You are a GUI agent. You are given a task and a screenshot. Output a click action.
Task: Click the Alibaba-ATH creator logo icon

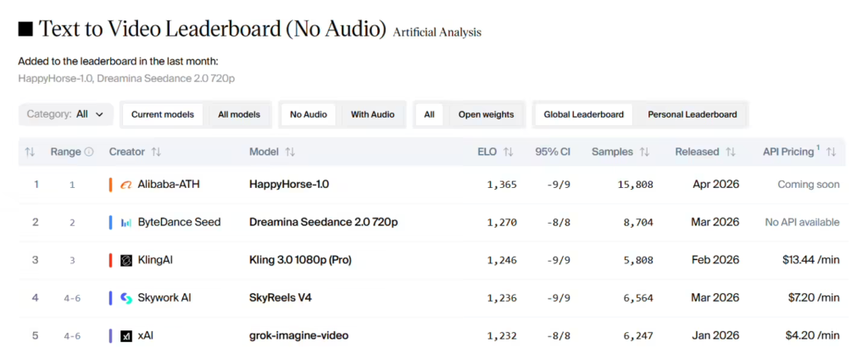point(126,185)
